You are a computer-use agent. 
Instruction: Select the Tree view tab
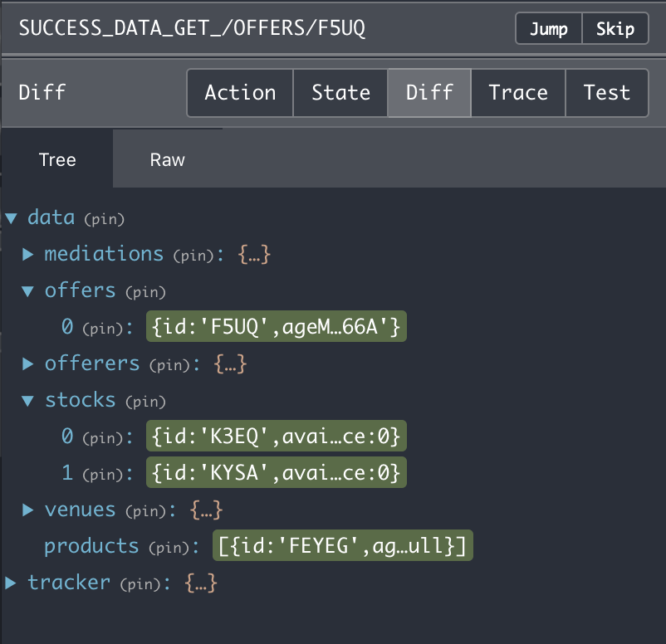click(x=56, y=159)
